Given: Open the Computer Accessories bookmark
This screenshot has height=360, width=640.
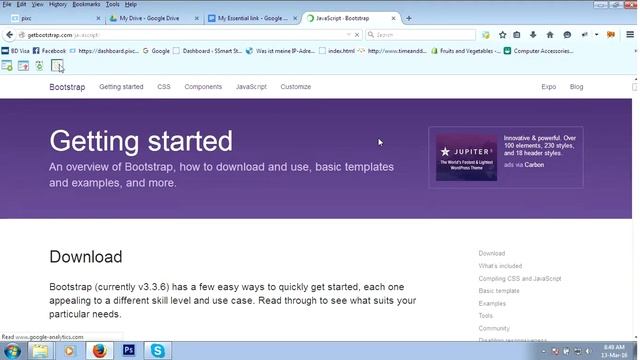Looking at the screenshot, I should coord(538,51).
